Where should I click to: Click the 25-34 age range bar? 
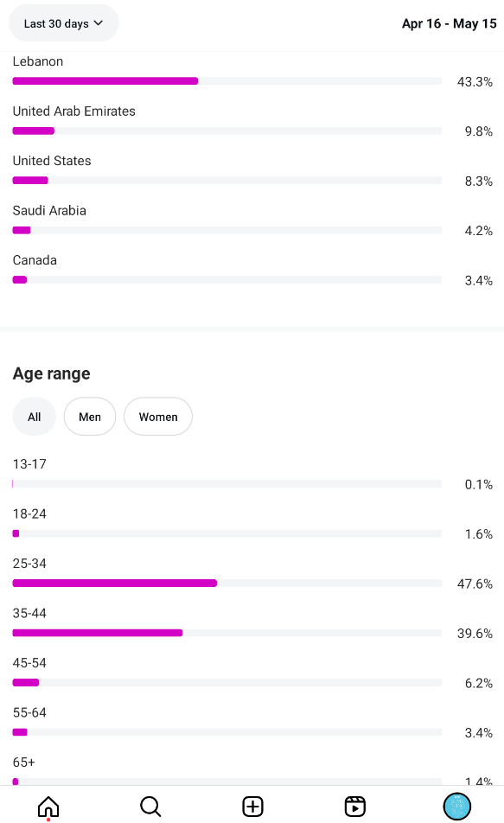226,584
